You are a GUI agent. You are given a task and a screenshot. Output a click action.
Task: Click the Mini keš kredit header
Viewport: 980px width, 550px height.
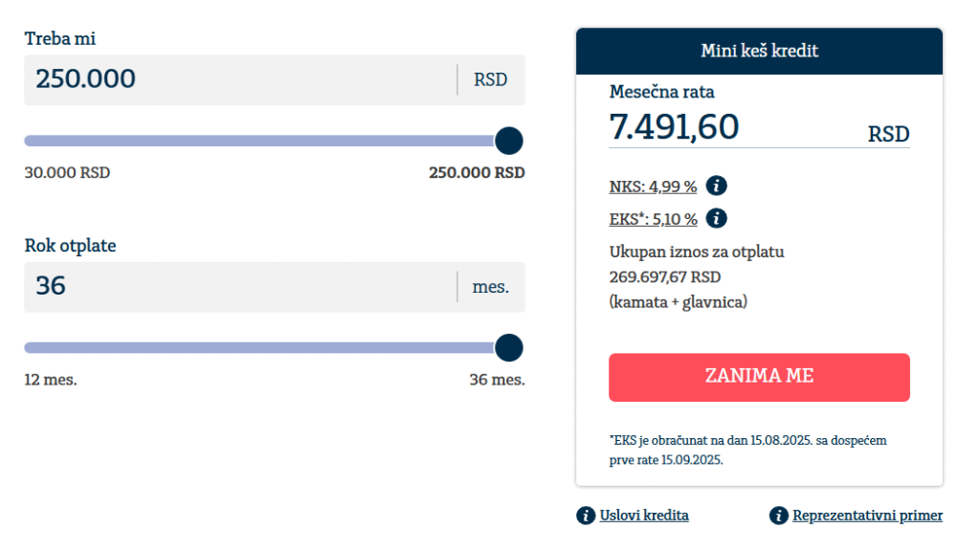[x=759, y=51]
